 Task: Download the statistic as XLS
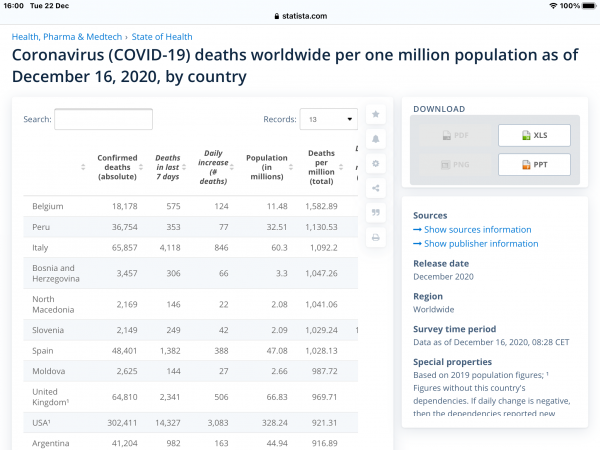(534, 135)
